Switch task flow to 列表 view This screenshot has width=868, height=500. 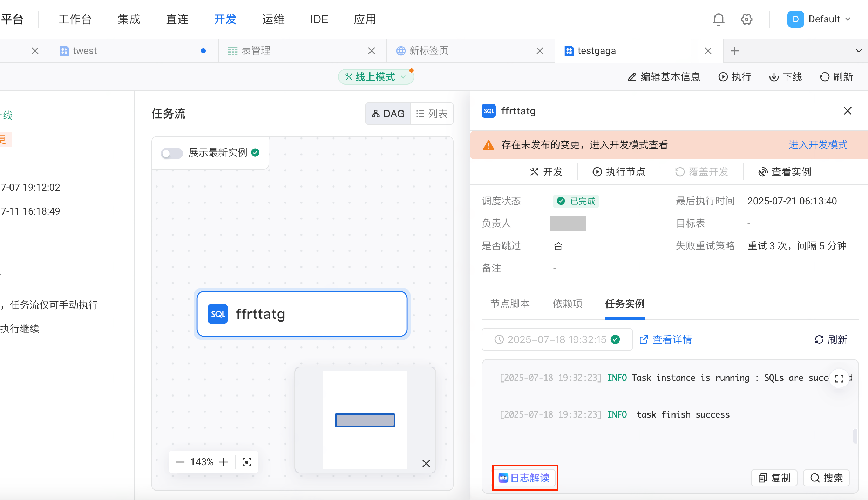tap(432, 114)
